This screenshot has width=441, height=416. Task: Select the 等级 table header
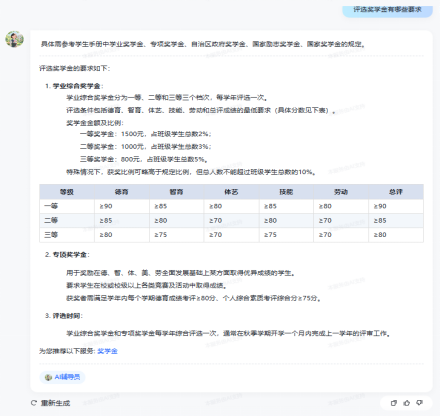67,192
